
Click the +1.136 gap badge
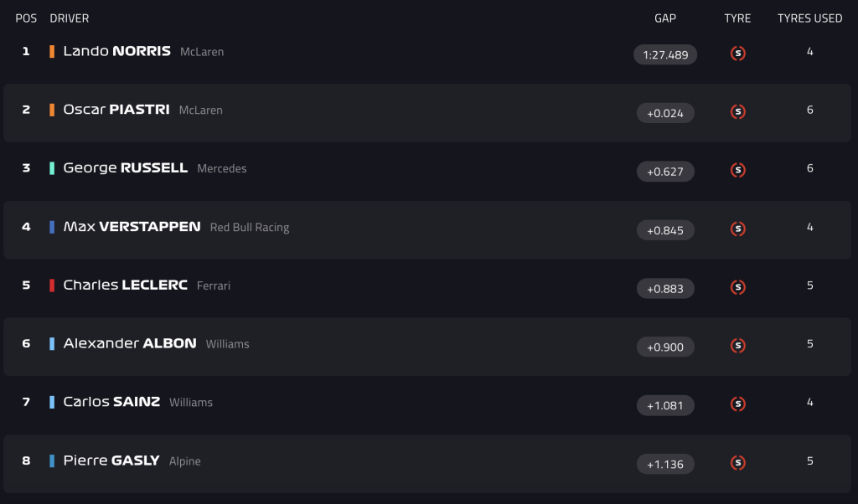[x=665, y=464]
